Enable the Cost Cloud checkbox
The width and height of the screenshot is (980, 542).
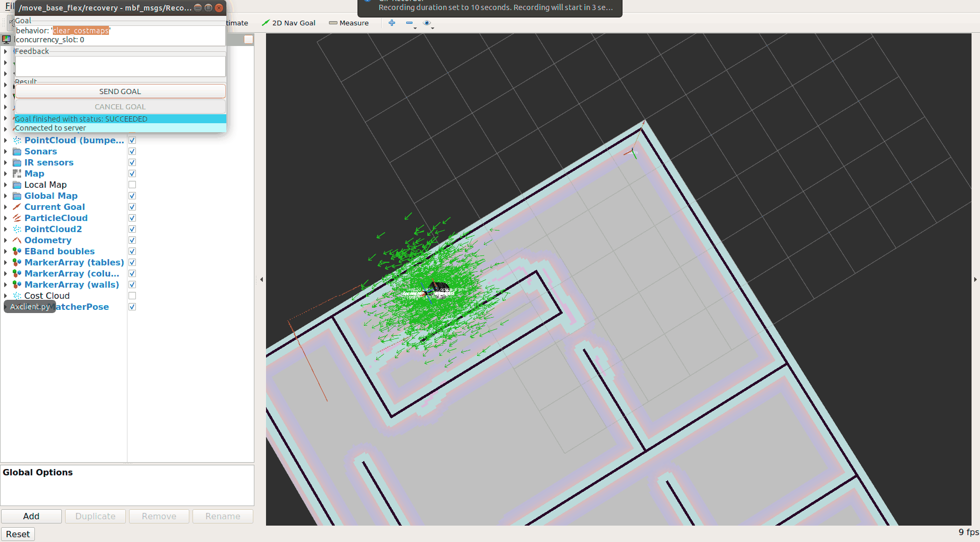[132, 296]
